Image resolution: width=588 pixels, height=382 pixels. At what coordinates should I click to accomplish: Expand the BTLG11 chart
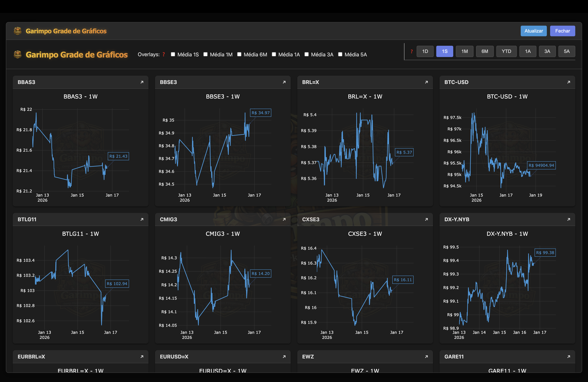pyautogui.click(x=142, y=219)
